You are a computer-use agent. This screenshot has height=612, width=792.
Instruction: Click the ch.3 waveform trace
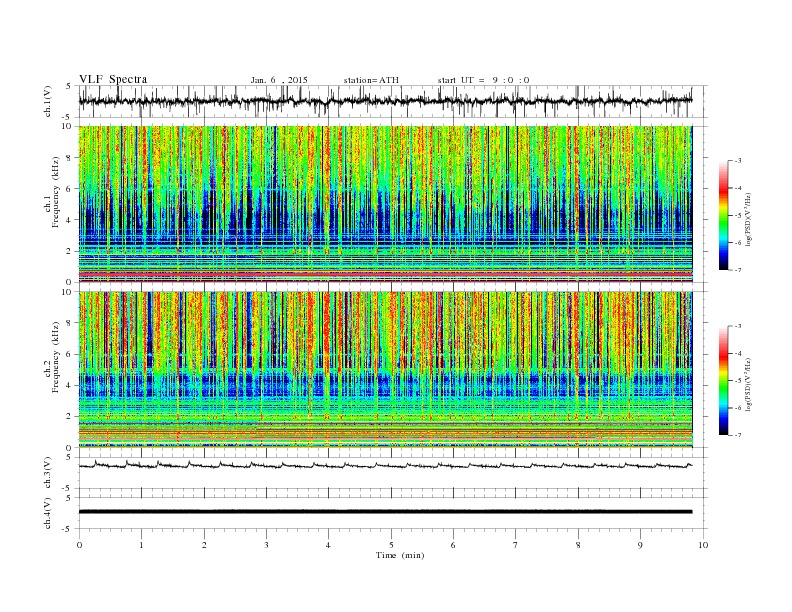click(x=385, y=465)
